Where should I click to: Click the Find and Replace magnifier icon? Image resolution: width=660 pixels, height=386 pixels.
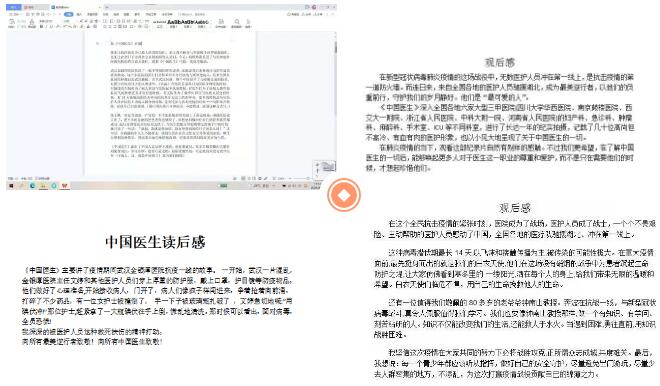pyautogui.click(x=237, y=21)
